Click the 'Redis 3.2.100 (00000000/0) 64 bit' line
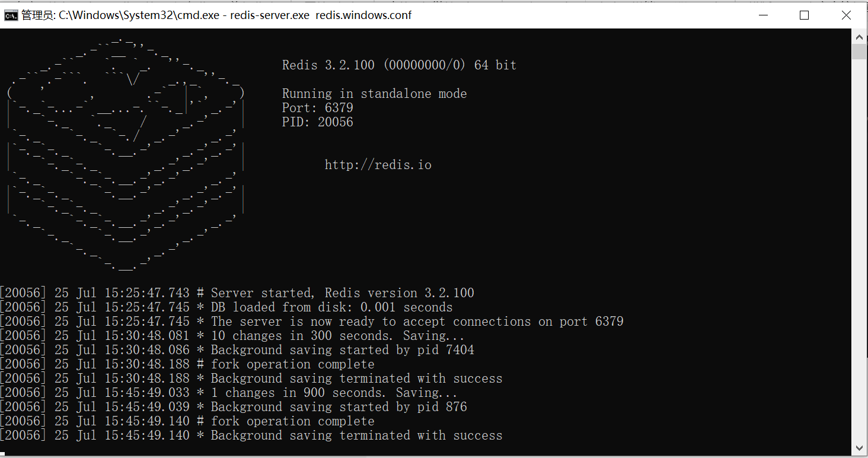868x458 pixels. 399,65
